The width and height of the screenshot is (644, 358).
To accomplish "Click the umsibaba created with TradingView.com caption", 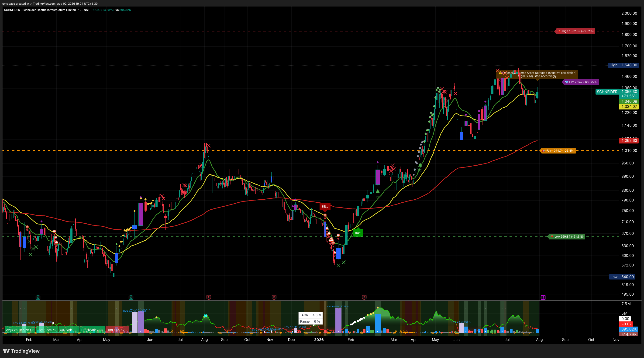I will pos(50,3).
